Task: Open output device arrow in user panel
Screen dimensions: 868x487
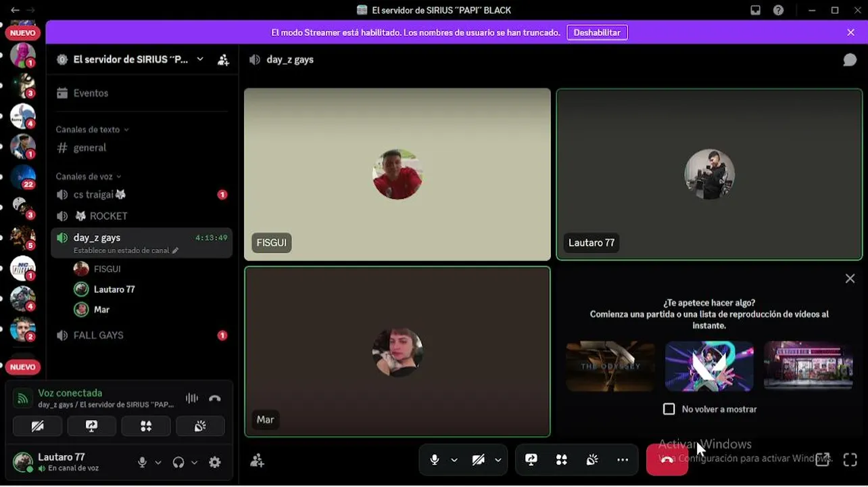Action: pos(194,463)
